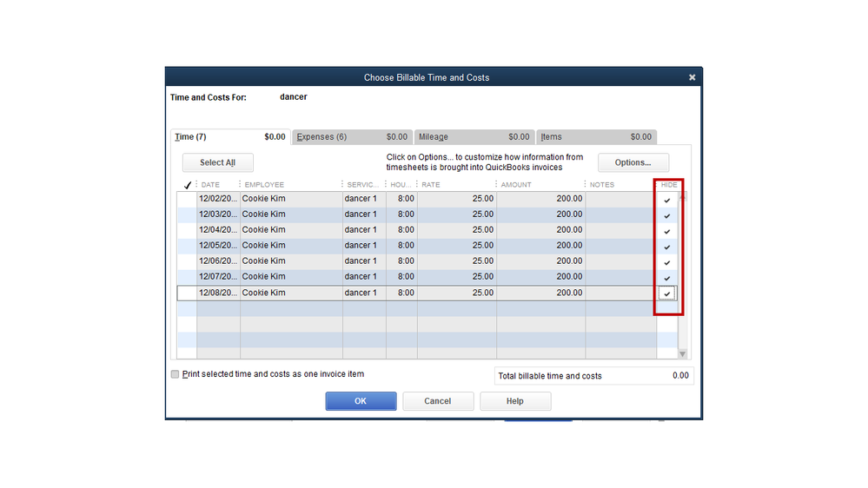Click the HIDE column header
Screen dimensions: 868x488
[669, 185]
